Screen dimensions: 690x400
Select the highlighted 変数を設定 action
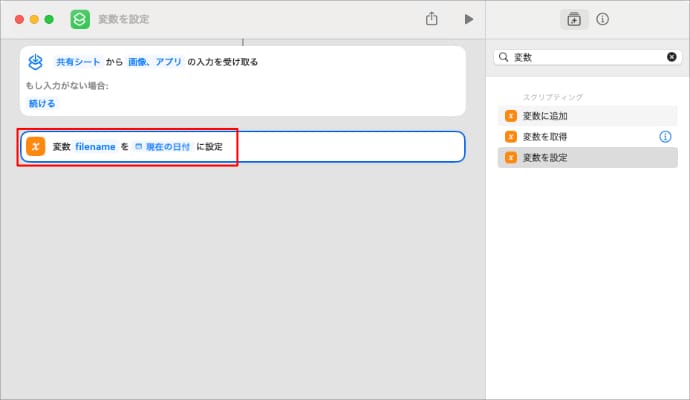[545, 157]
